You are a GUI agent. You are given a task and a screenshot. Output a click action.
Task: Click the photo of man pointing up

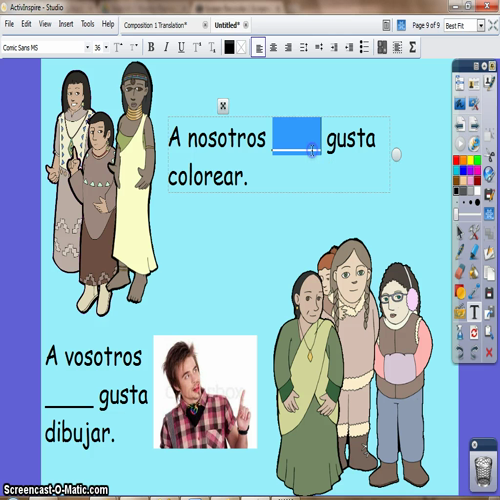coord(205,392)
